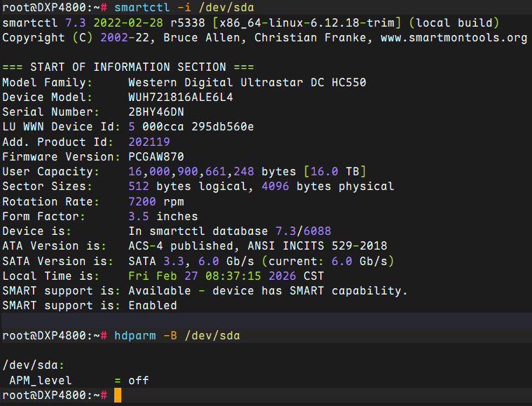Click 'In smartctl database 7.3/6088'
532x406 pixels.
(x=230, y=231)
